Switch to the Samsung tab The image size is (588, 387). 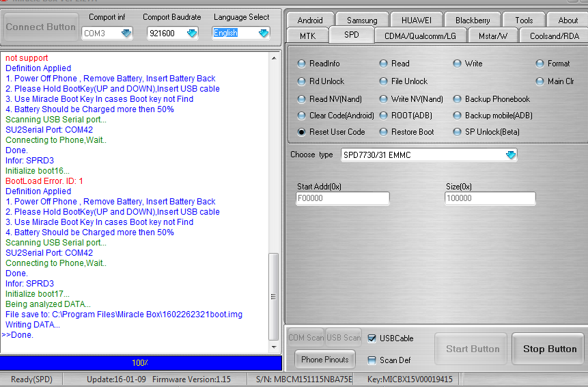(362, 21)
